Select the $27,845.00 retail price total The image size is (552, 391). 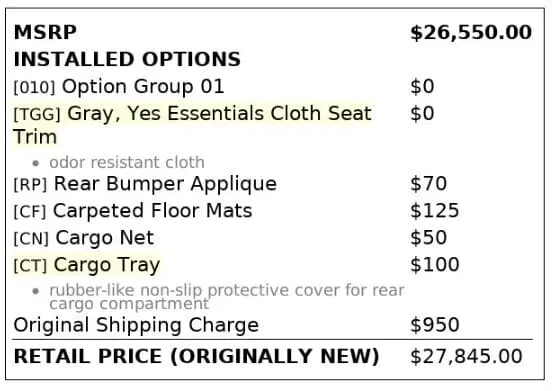[x=466, y=356]
